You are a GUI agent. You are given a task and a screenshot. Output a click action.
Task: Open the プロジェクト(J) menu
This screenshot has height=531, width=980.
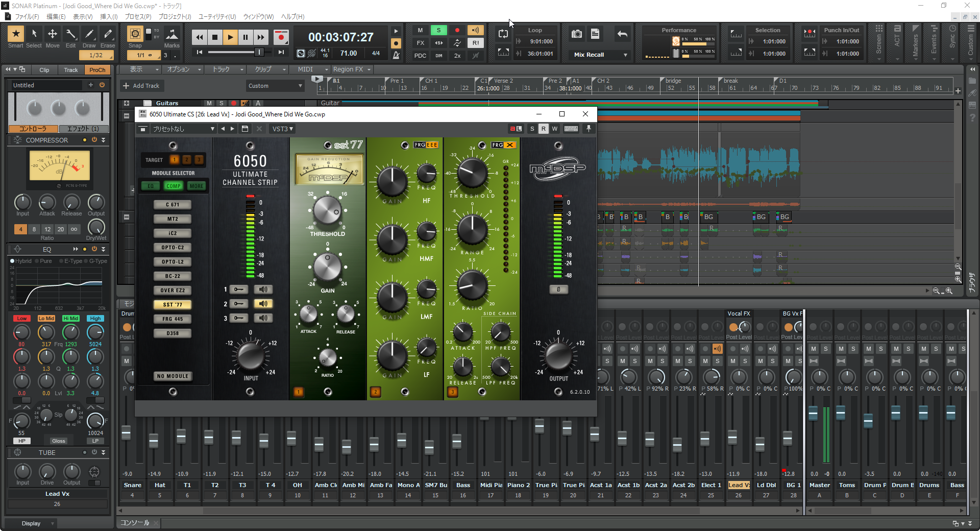[175, 16]
